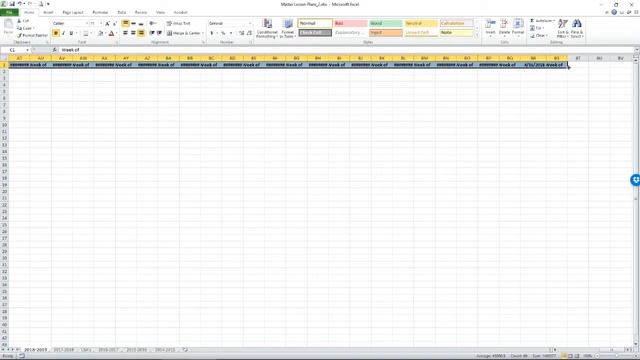The height and width of the screenshot is (360, 640).
Task: Switch to the Formulas tab
Action: coord(100,12)
